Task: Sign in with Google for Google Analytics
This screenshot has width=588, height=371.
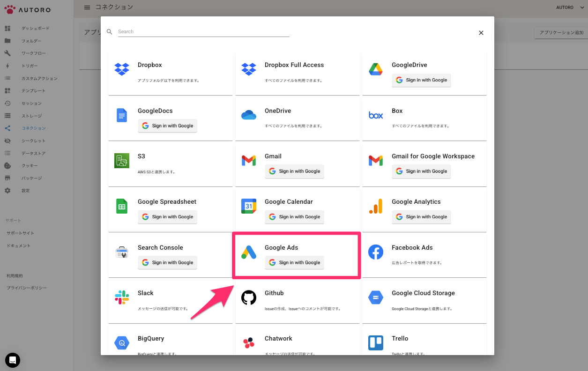Action: 422,217
